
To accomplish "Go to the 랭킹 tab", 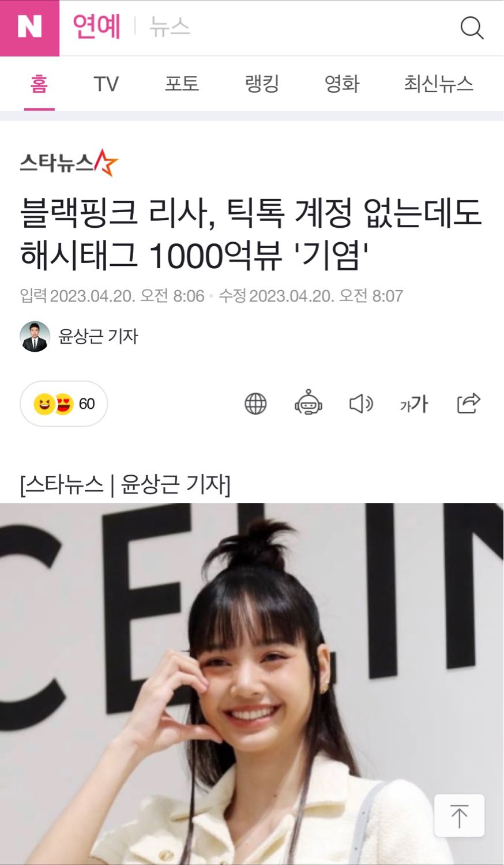I will (262, 84).
